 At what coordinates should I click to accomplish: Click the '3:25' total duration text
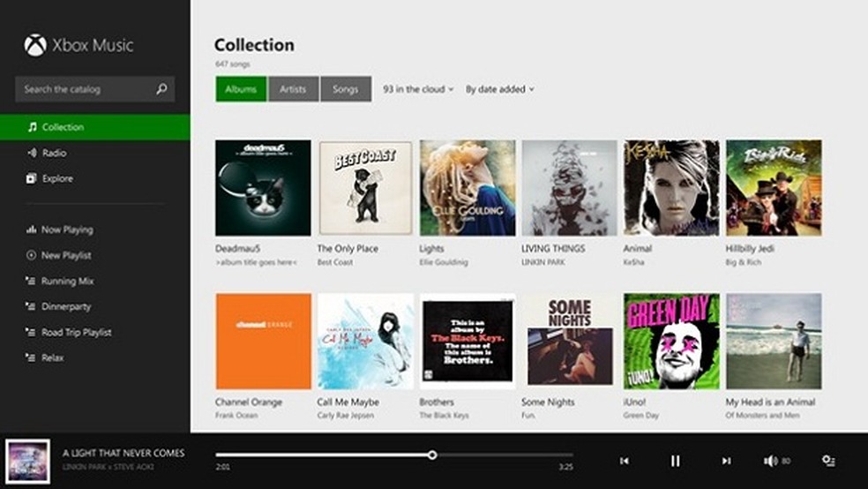pyautogui.click(x=565, y=467)
